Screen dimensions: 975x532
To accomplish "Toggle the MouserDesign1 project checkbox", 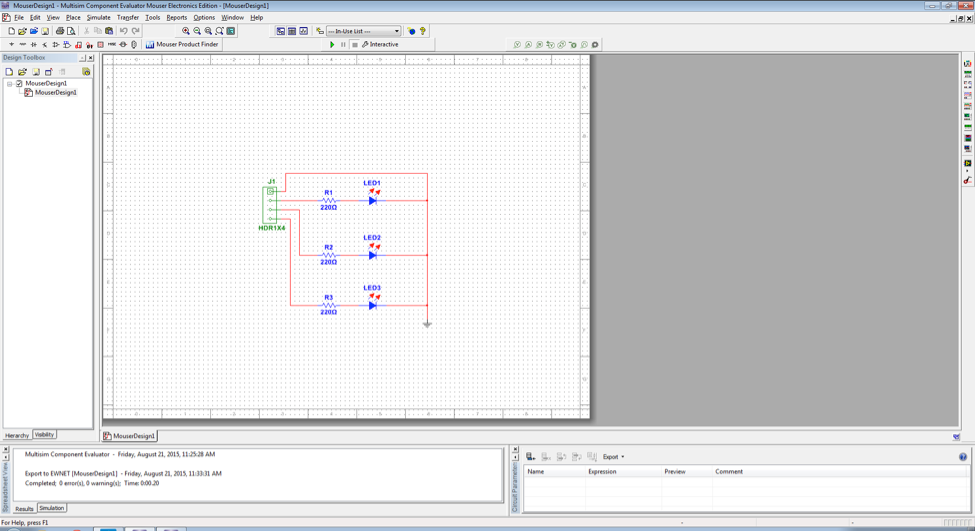I will (x=18, y=84).
